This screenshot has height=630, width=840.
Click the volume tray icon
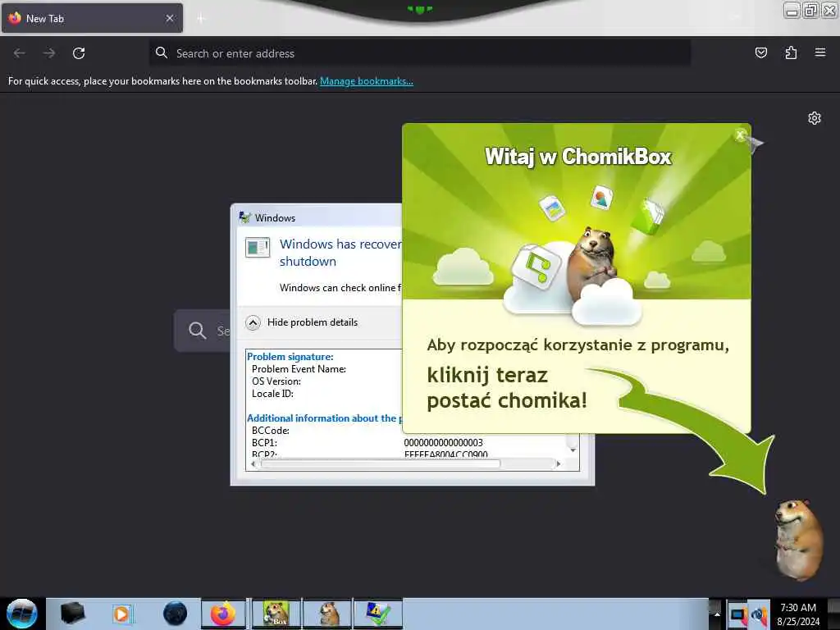pyautogui.click(x=759, y=614)
